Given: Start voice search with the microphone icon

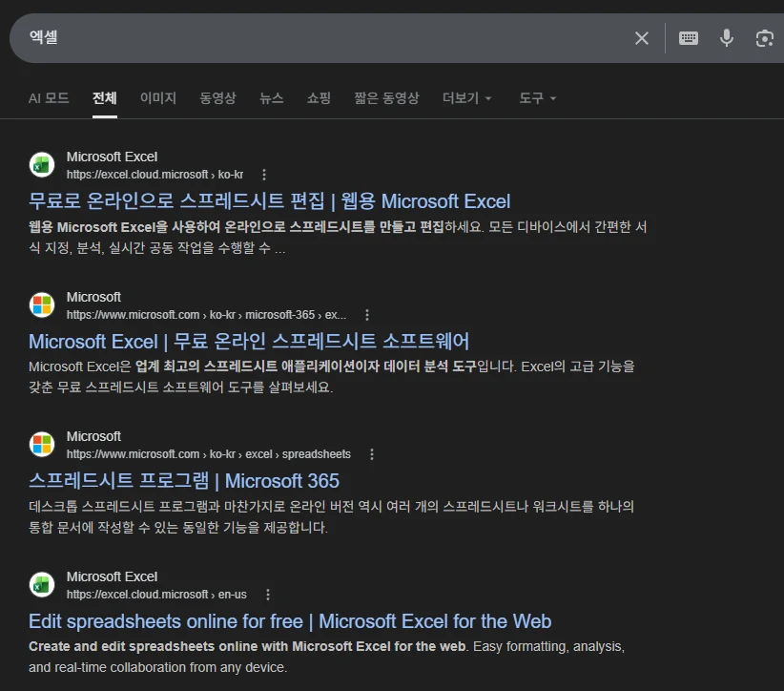Looking at the screenshot, I should coord(726,37).
